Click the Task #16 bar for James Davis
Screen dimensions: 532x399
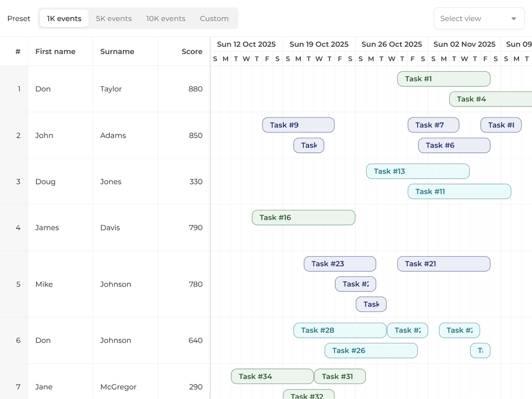pos(303,217)
